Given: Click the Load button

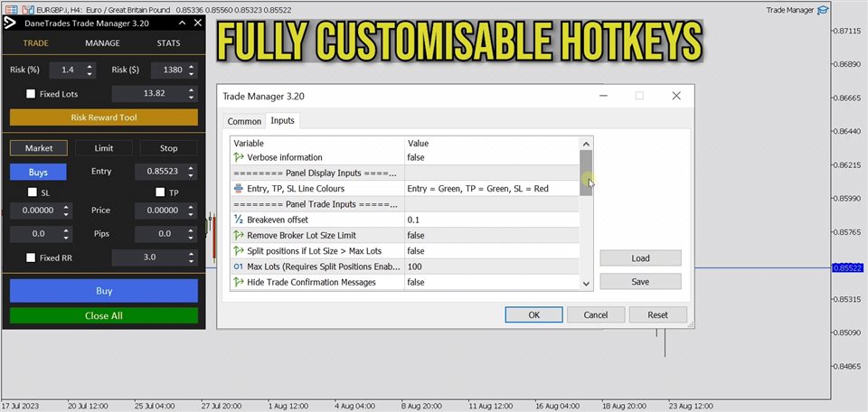Looking at the screenshot, I should [x=640, y=258].
